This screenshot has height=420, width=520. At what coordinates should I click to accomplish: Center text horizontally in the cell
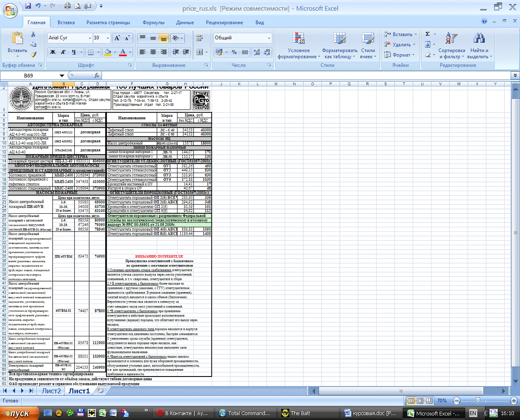[153, 52]
